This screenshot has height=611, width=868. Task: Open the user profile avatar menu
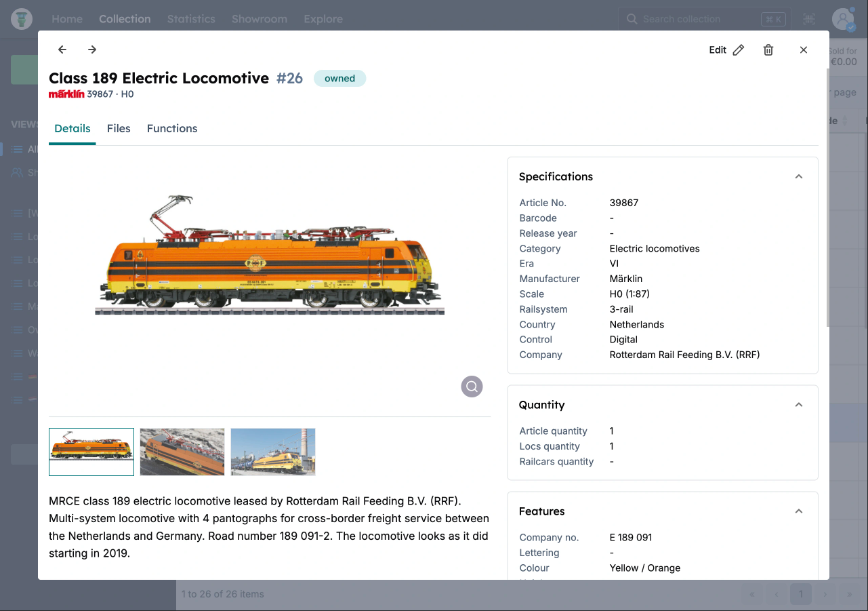point(842,18)
